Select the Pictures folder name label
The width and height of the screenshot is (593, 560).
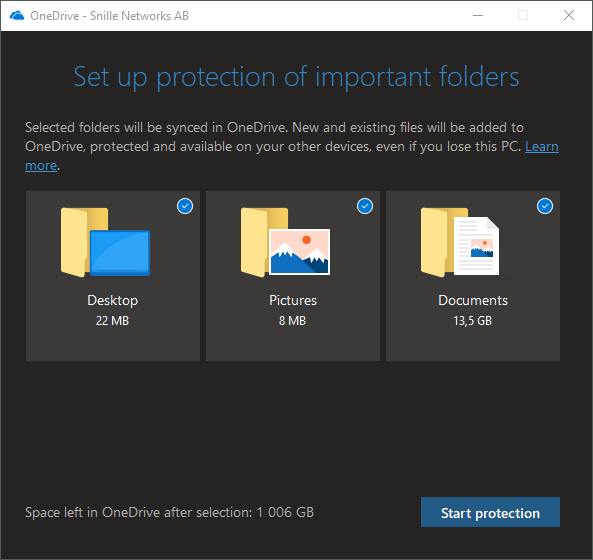pyautogui.click(x=293, y=300)
